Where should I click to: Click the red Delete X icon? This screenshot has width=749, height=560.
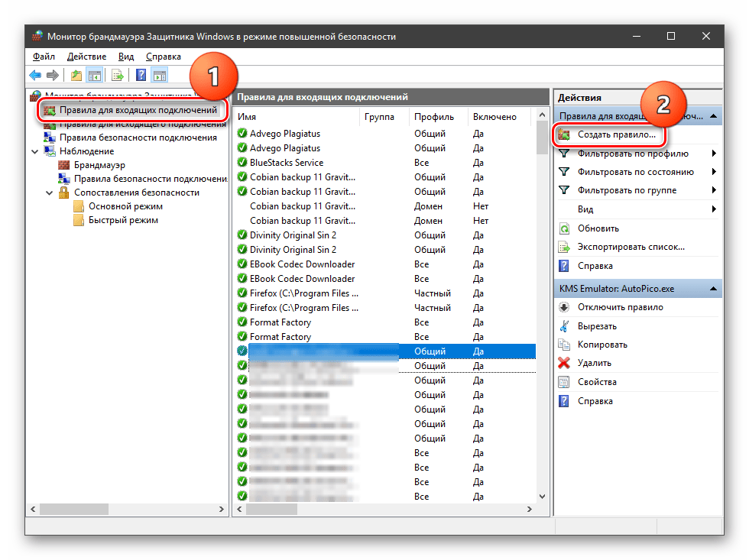[x=564, y=363]
